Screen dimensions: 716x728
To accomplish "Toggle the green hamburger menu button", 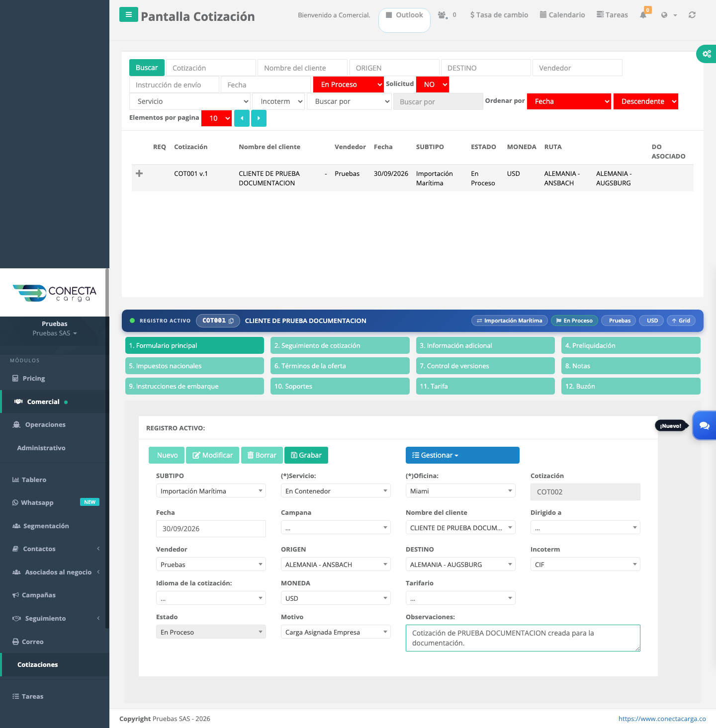I will tap(129, 14).
